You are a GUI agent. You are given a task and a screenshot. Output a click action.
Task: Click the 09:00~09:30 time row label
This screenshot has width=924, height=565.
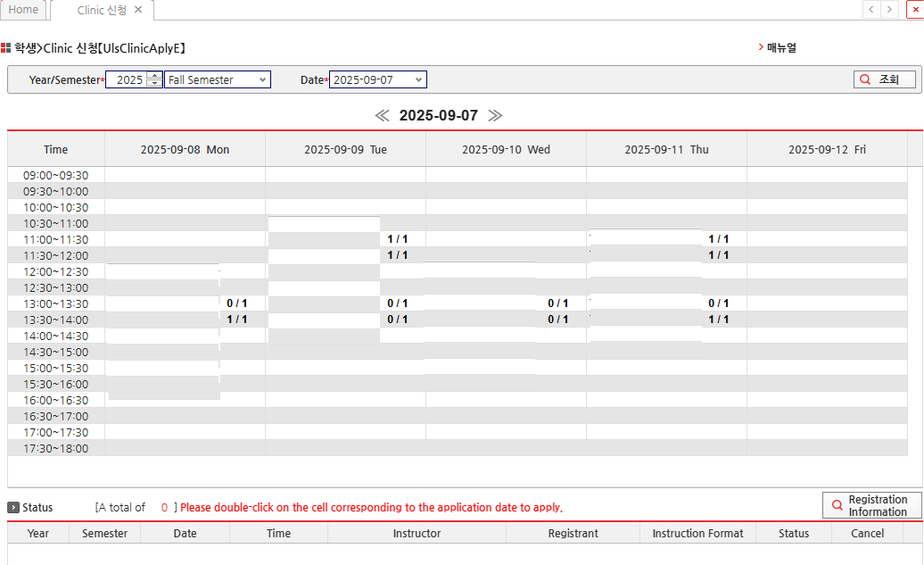(56, 175)
